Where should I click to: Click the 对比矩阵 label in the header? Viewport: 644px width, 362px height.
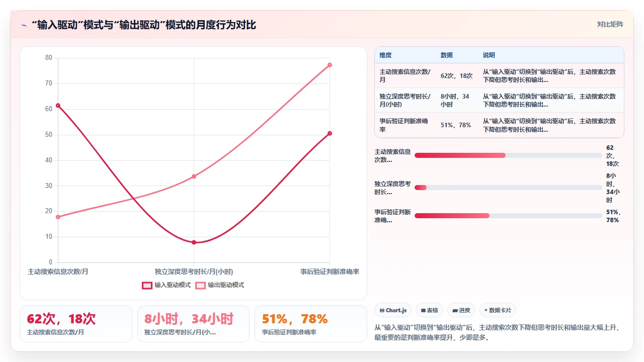tap(610, 24)
